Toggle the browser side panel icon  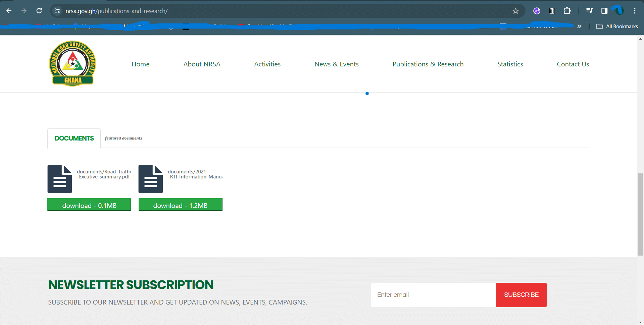click(604, 11)
